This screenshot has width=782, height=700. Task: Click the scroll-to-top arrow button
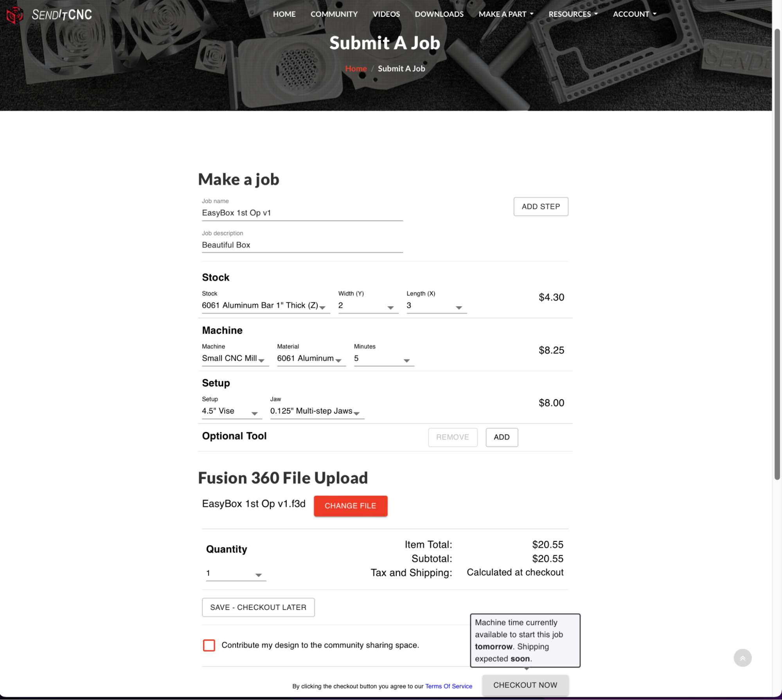coord(742,658)
